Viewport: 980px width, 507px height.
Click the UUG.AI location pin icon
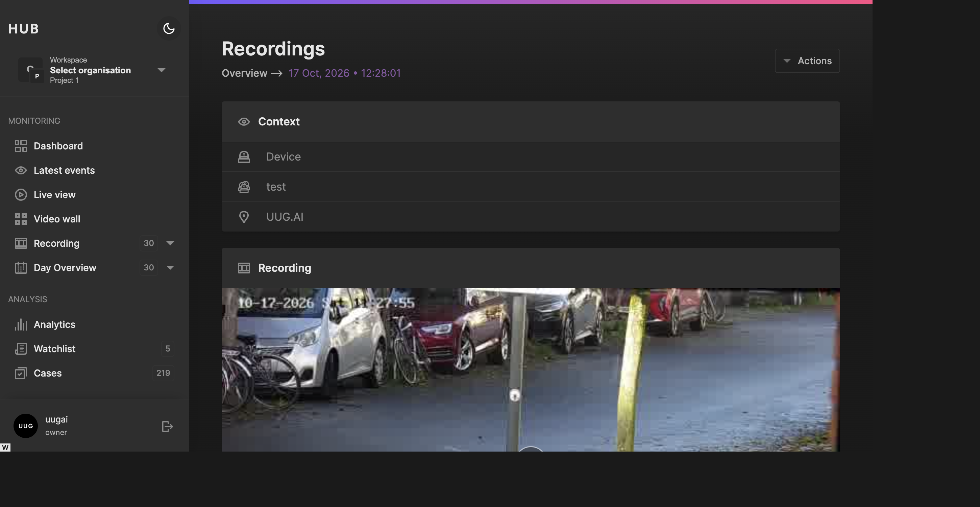(x=244, y=217)
